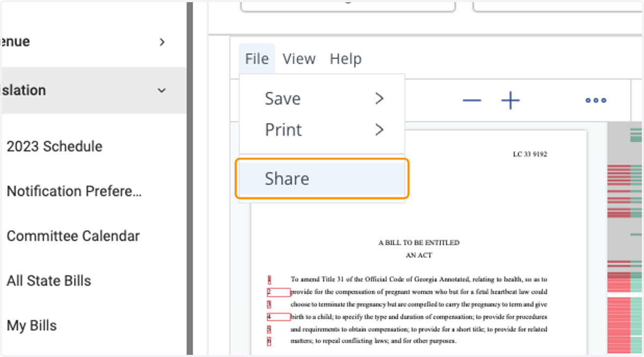Viewport: 644px width, 357px height.
Task: Choose Share from the File menu
Action: coord(322,179)
